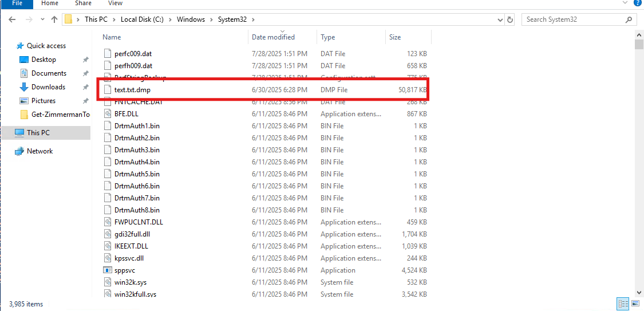Open Downloads in Quick access
644x311 pixels.
pyautogui.click(x=48, y=87)
